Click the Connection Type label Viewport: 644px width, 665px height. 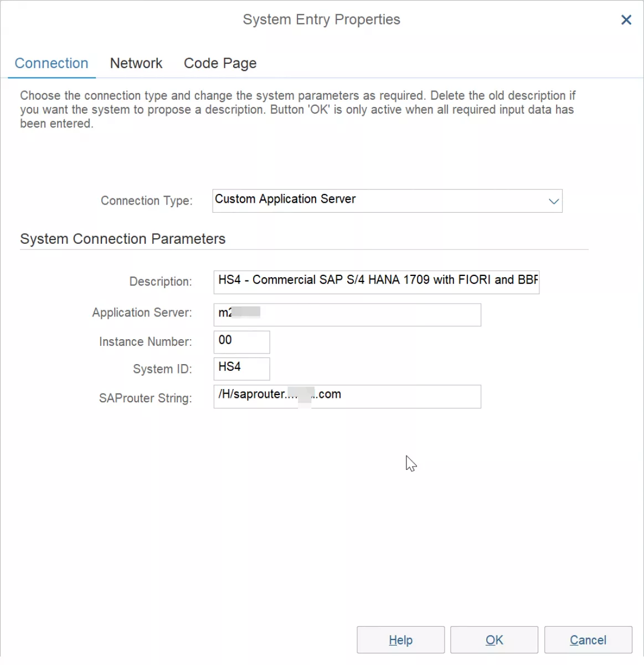(x=147, y=201)
